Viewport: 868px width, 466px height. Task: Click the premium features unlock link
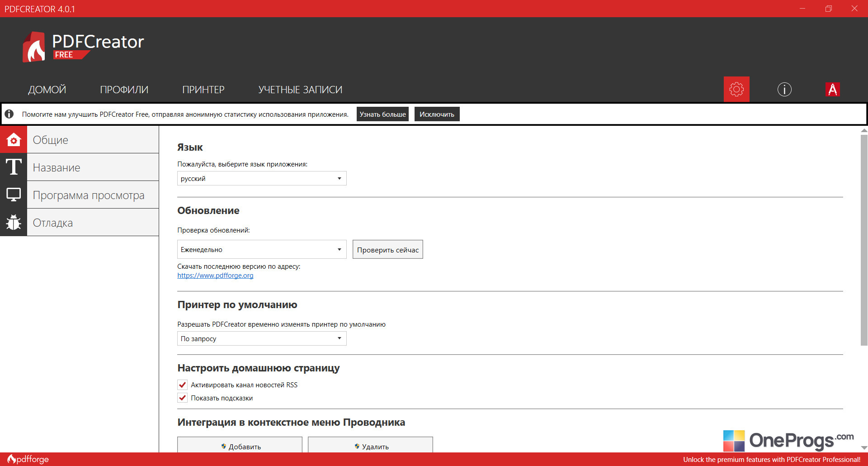[x=772, y=459]
